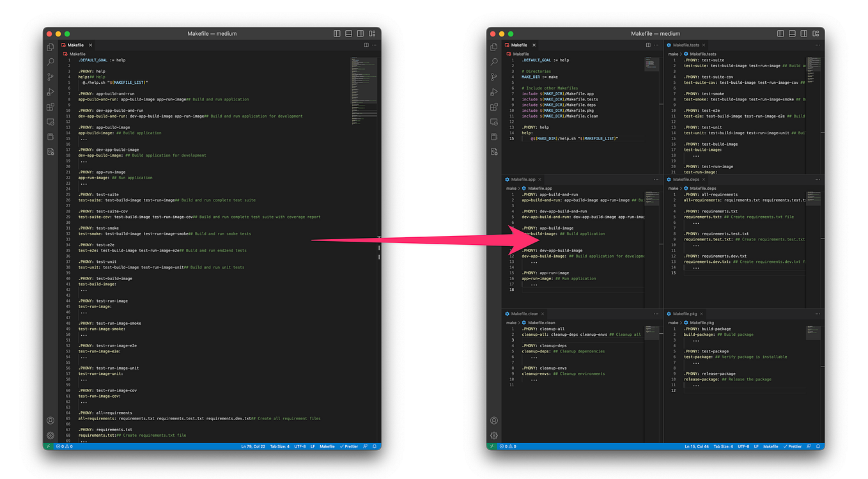Open the Run and Debug view

pos(50,91)
